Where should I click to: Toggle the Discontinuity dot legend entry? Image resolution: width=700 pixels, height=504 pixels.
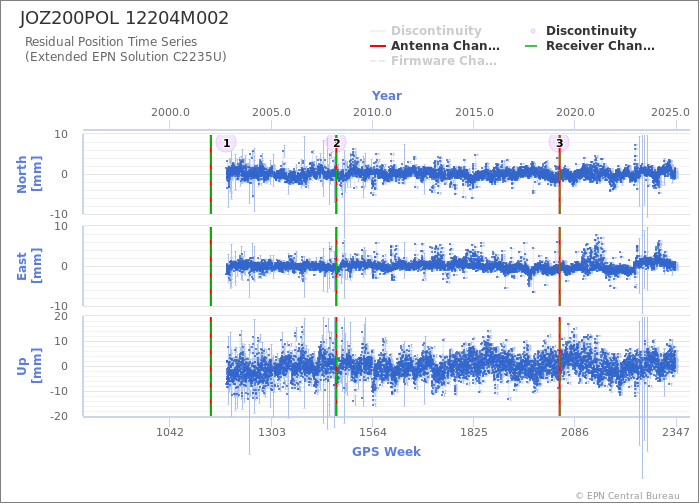click(x=581, y=31)
